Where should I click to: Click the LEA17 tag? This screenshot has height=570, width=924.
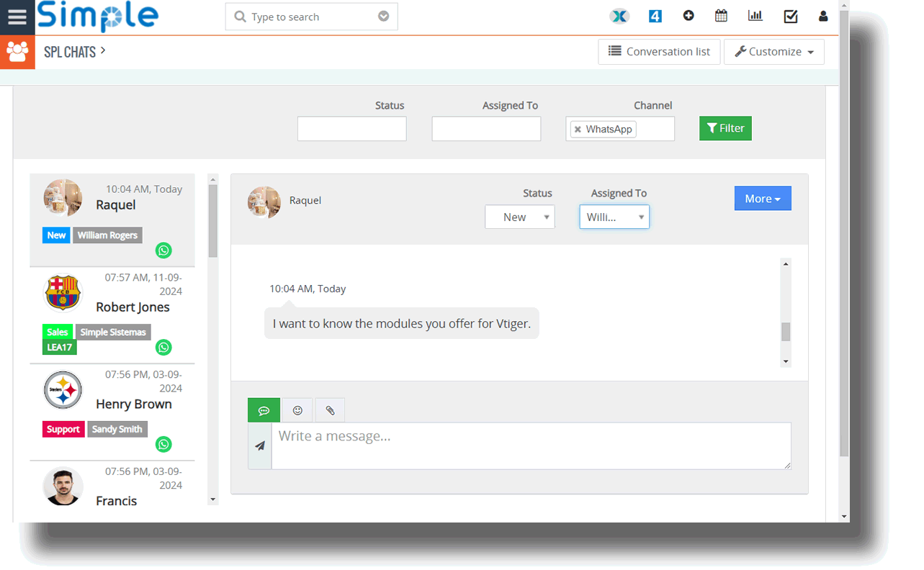coord(60,347)
